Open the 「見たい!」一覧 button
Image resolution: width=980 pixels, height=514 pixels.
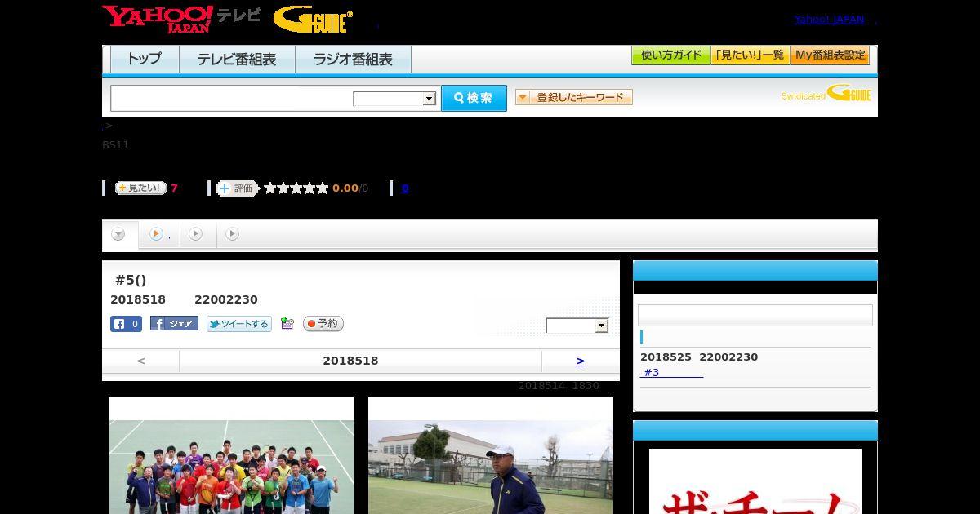point(751,55)
